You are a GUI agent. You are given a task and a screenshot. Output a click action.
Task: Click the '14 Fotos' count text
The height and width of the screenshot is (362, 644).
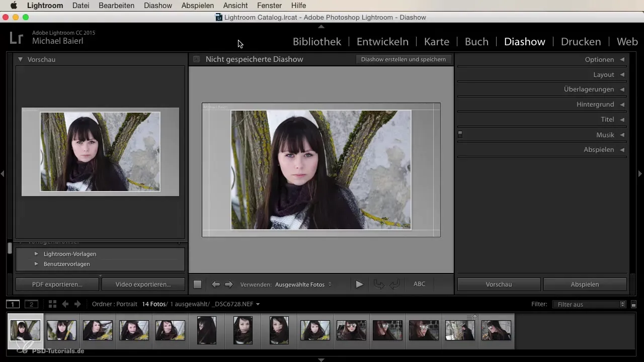click(154, 304)
